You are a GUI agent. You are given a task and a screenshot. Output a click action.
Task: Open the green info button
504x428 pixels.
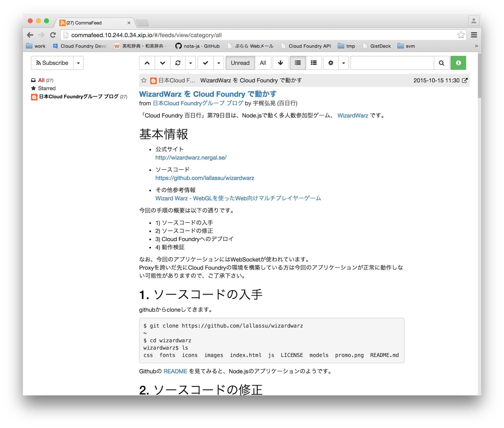(x=458, y=63)
